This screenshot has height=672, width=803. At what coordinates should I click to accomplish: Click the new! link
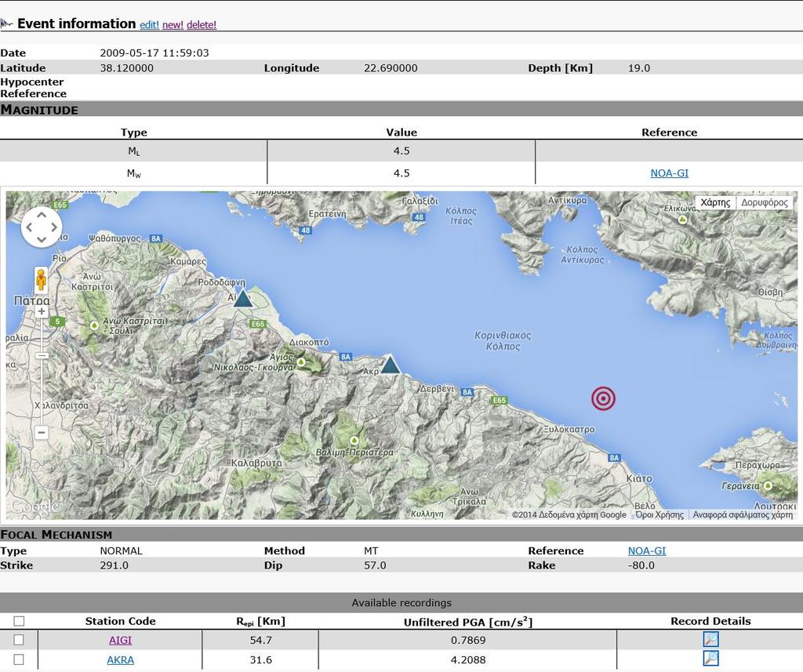point(173,24)
